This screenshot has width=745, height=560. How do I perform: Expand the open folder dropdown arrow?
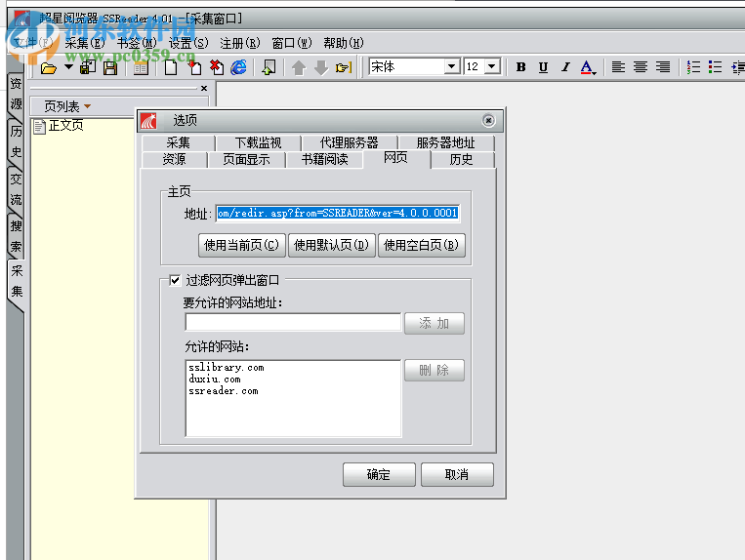(x=69, y=67)
